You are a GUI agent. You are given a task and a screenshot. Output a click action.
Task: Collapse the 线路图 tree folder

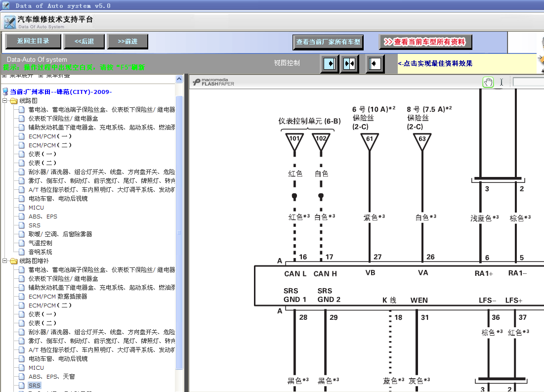5,101
